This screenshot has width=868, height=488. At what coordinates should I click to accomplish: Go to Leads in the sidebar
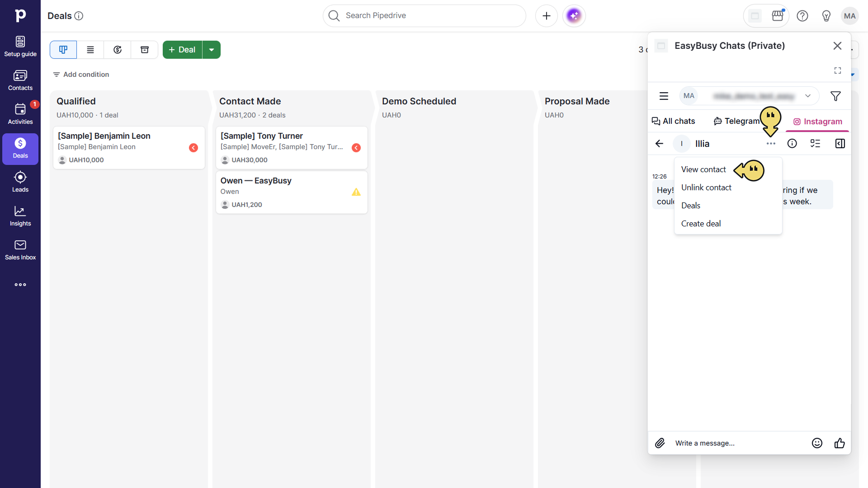pyautogui.click(x=20, y=182)
